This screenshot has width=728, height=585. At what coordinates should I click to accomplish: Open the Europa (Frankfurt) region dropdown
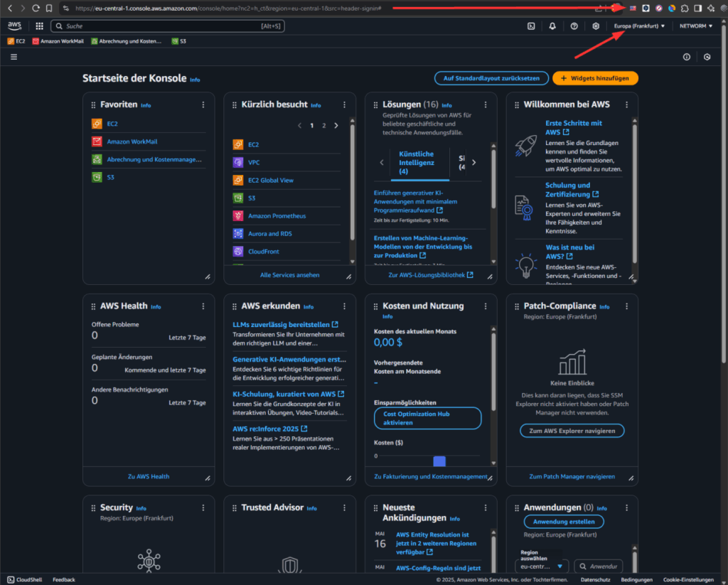point(639,26)
